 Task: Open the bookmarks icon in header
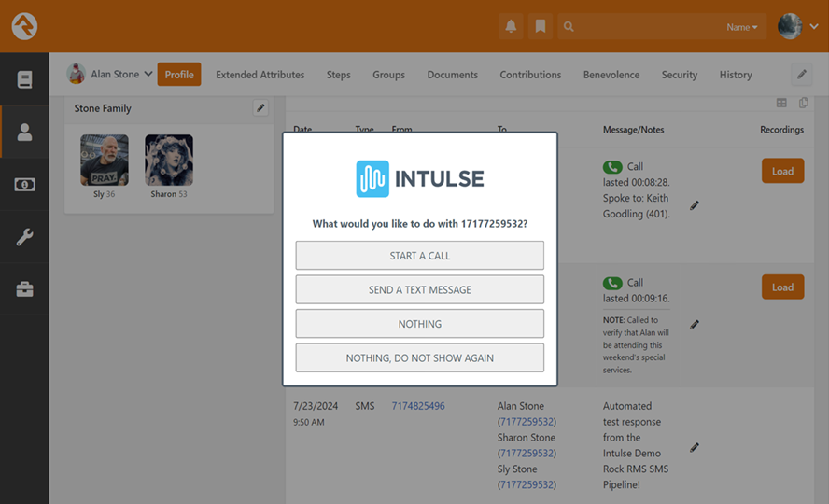pos(541,26)
